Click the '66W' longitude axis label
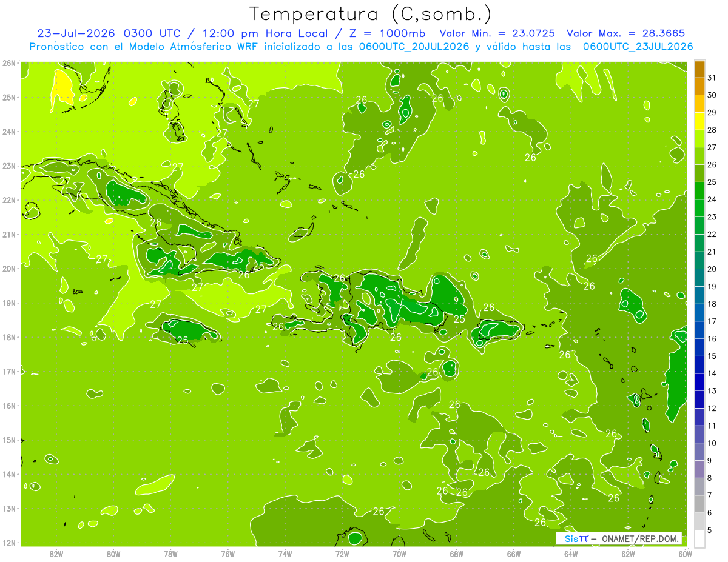Viewport: 728px width, 562px height. click(514, 554)
